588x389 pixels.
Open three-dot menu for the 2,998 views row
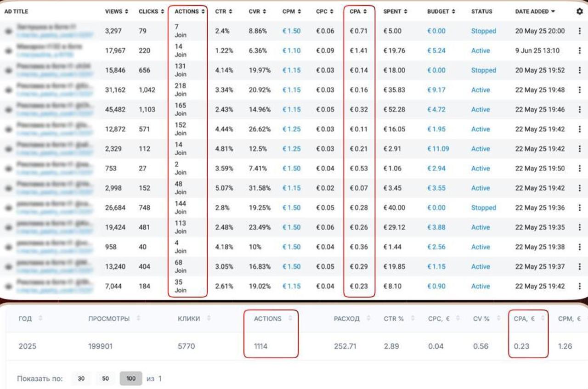coord(579,188)
